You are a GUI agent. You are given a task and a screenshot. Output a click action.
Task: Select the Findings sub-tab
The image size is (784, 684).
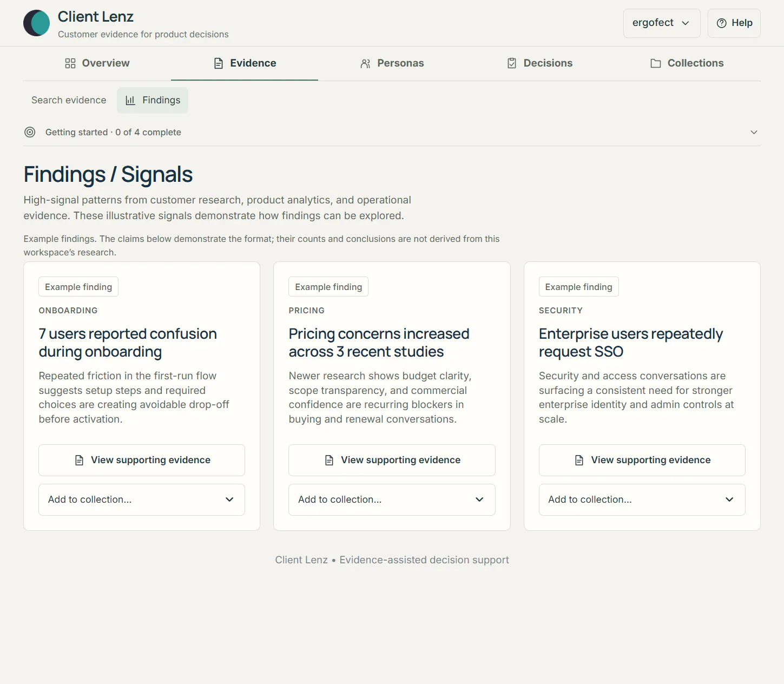(x=153, y=100)
